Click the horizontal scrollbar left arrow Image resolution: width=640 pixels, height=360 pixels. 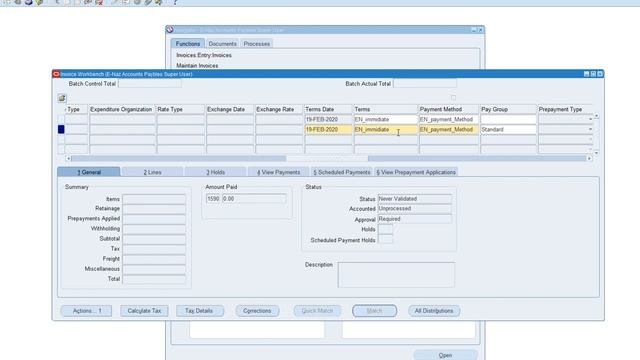click(x=68, y=158)
